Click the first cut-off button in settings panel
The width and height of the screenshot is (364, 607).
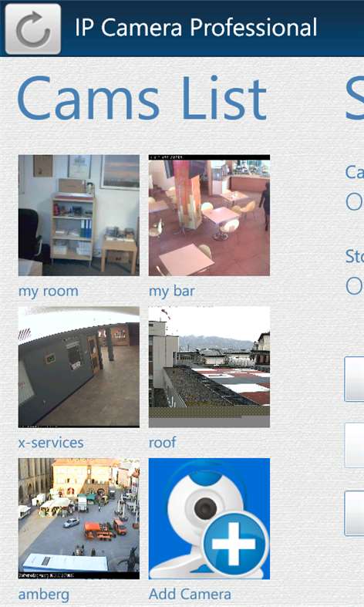click(354, 379)
